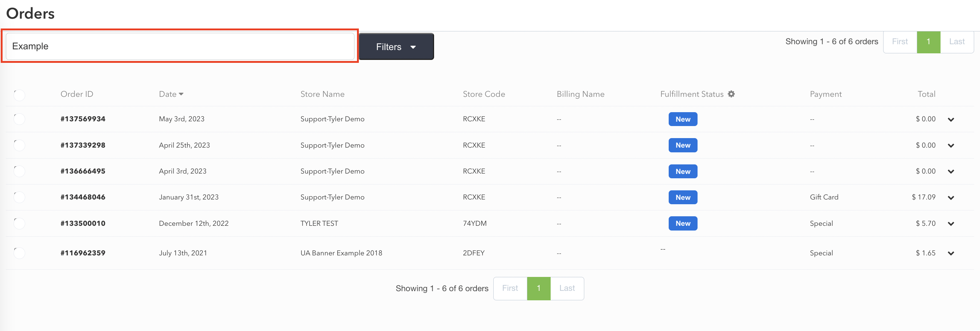Click First in top pagination
The image size is (980, 331).
tap(900, 42)
